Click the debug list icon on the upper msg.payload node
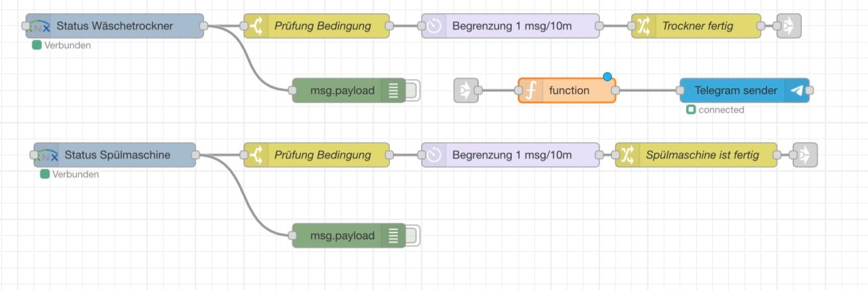This screenshot has width=868, height=290. point(393,90)
